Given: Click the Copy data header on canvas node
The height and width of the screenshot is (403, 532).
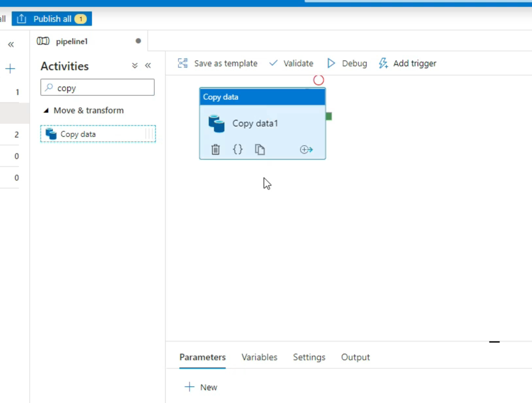Looking at the screenshot, I should click(262, 97).
